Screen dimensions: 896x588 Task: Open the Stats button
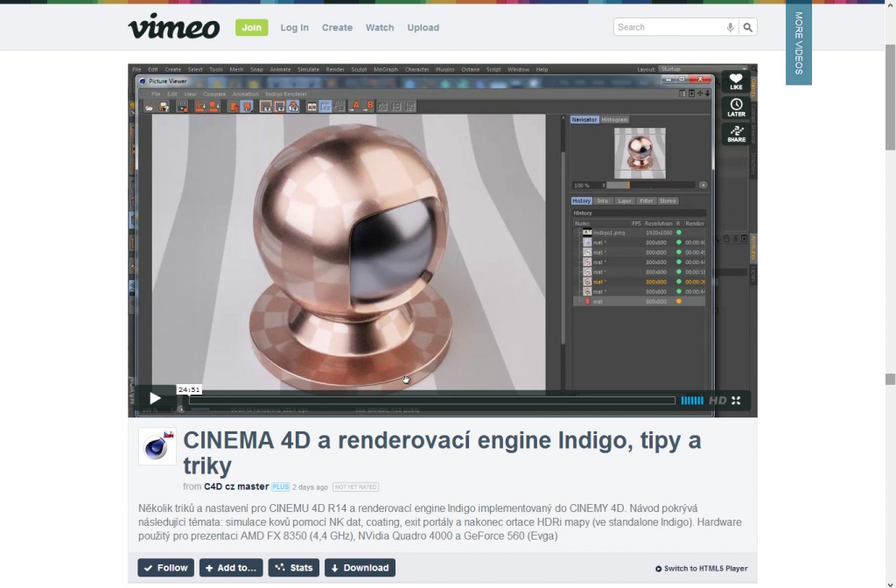(294, 567)
